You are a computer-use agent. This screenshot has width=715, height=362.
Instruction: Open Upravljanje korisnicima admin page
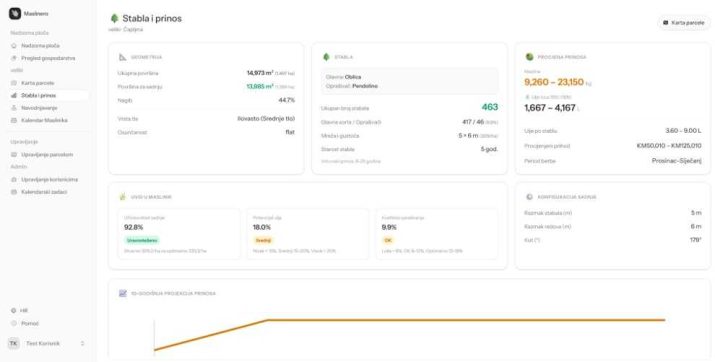pyautogui.click(x=49, y=180)
